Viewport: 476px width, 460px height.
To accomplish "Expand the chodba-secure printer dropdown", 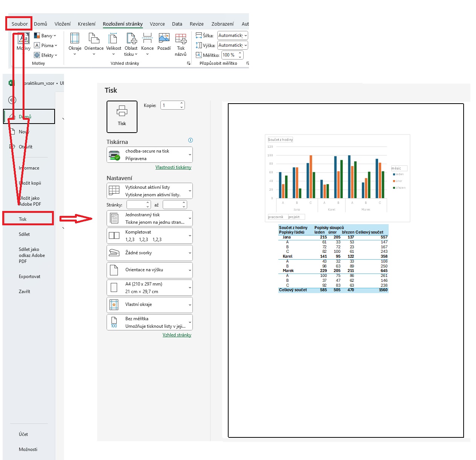I will click(150, 154).
